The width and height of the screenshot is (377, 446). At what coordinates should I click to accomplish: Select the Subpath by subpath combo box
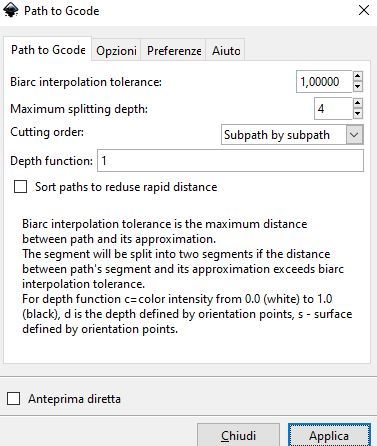click(x=292, y=135)
